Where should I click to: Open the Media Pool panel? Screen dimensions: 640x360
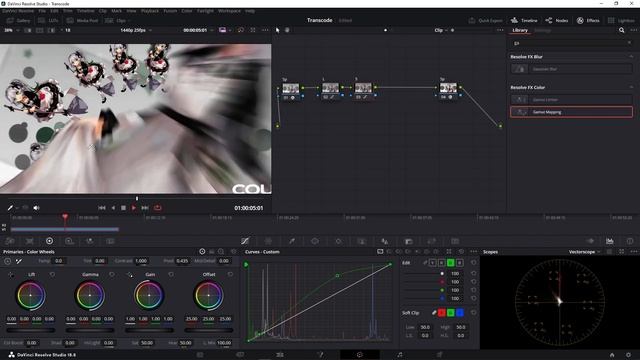83,20
